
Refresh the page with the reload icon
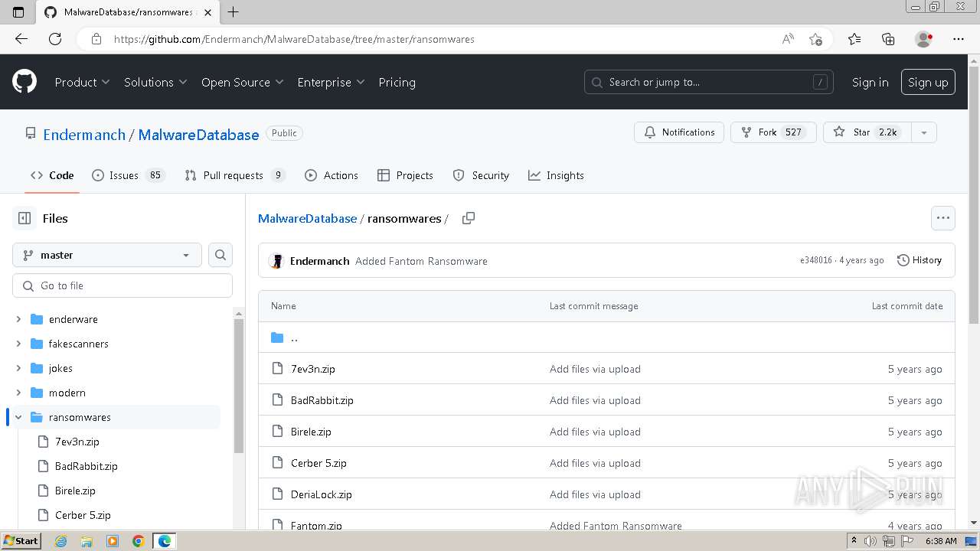(x=55, y=39)
